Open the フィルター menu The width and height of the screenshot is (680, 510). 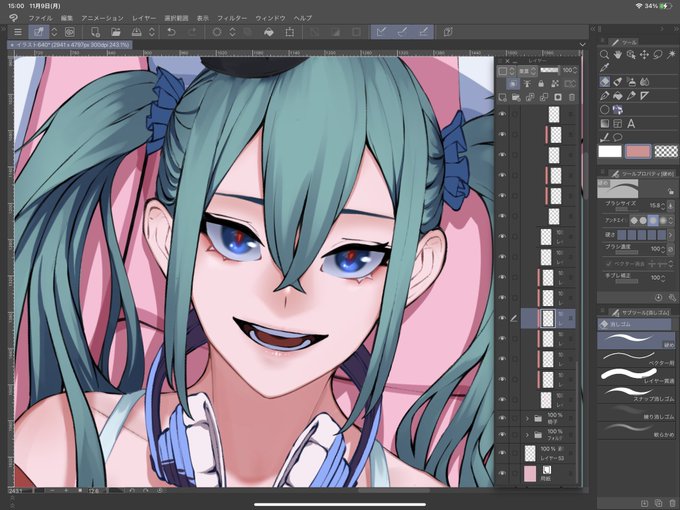coord(232,18)
